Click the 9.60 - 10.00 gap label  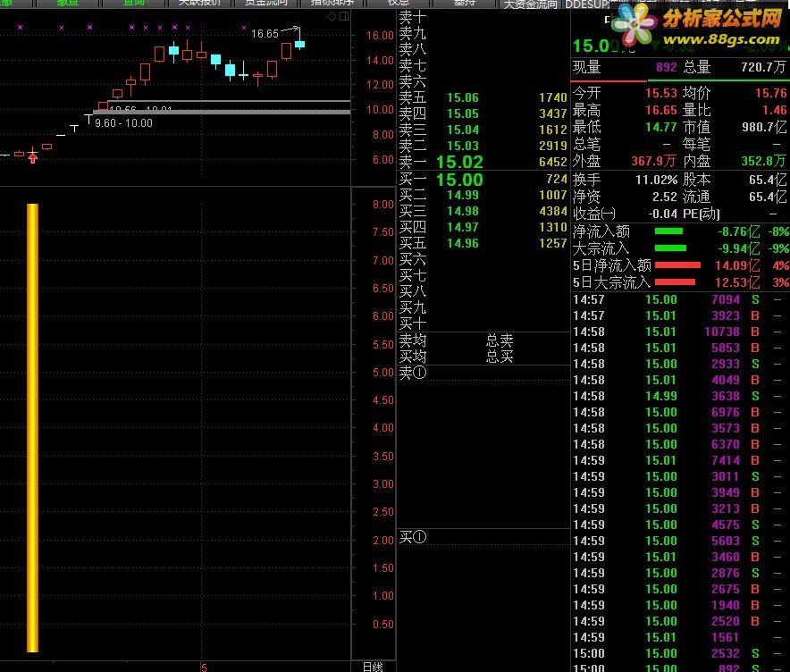123,123
